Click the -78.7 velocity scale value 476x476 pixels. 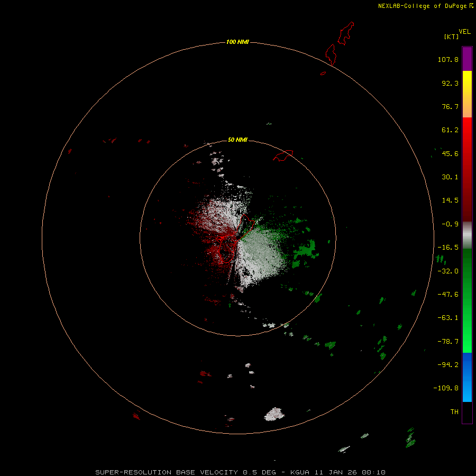pyautogui.click(x=448, y=342)
